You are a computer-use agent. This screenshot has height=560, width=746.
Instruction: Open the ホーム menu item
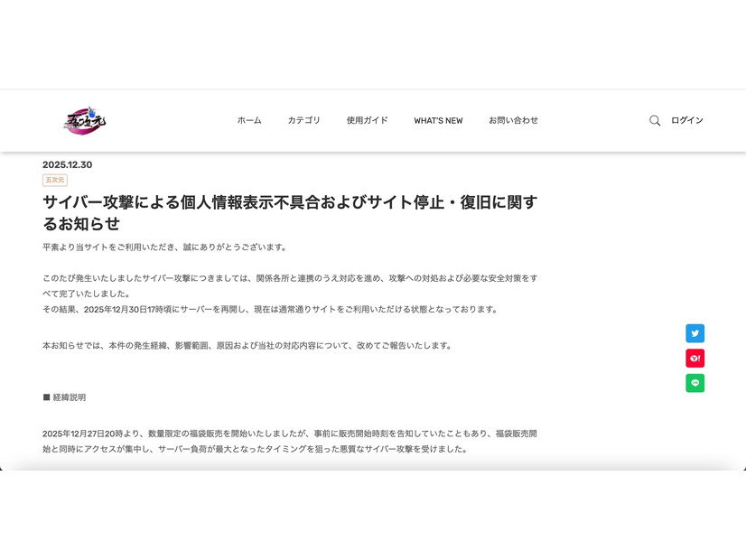[247, 119]
